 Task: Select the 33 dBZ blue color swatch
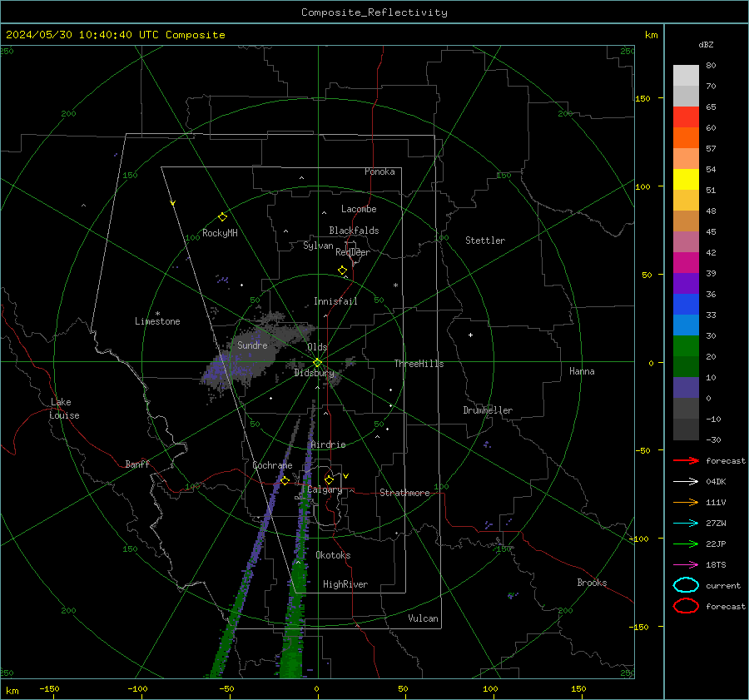pyautogui.click(x=686, y=304)
